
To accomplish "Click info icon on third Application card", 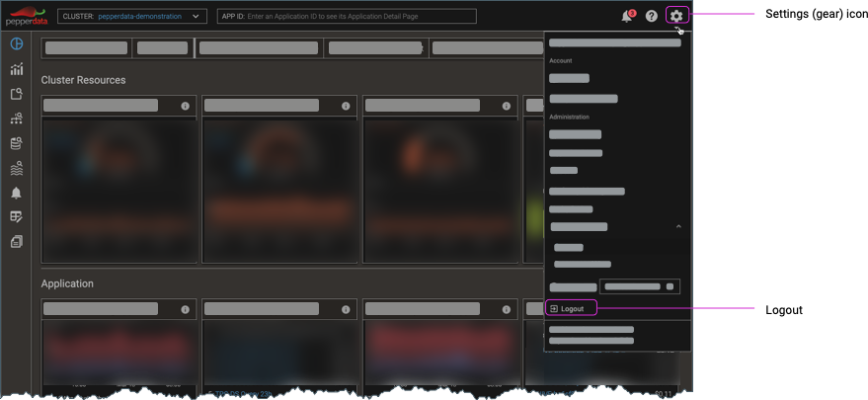I will click(x=506, y=310).
